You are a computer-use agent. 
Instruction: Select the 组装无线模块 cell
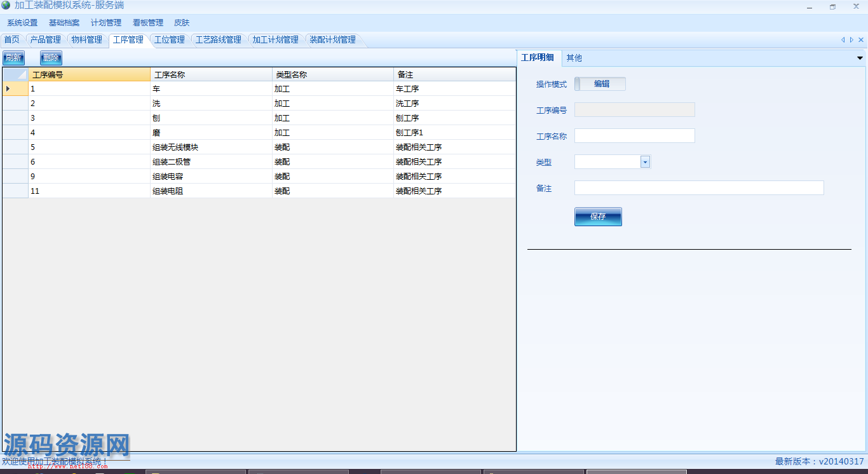click(x=212, y=147)
